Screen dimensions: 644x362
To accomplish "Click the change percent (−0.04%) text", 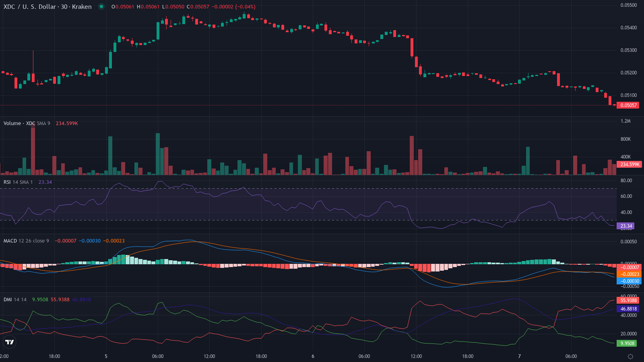I will point(244,6).
